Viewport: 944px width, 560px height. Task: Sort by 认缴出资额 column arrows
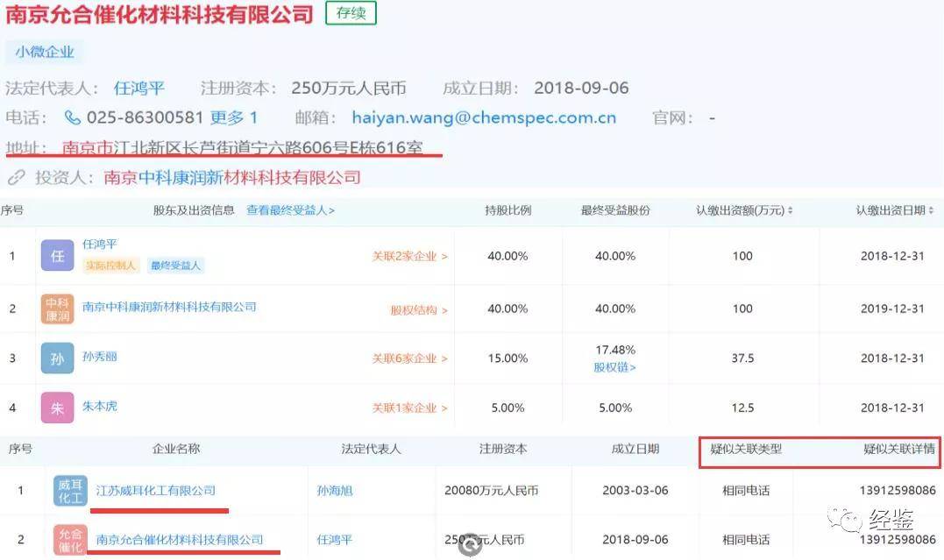[791, 210]
